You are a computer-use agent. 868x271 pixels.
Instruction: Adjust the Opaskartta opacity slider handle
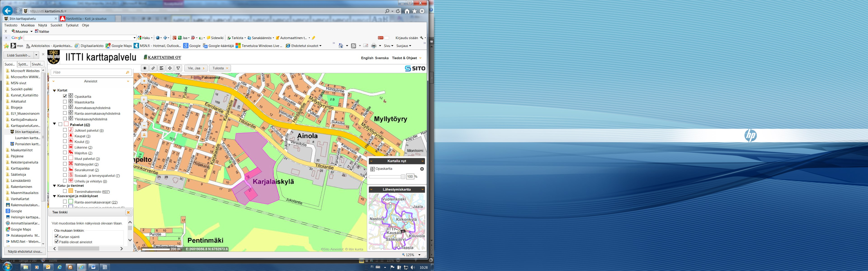tap(403, 177)
